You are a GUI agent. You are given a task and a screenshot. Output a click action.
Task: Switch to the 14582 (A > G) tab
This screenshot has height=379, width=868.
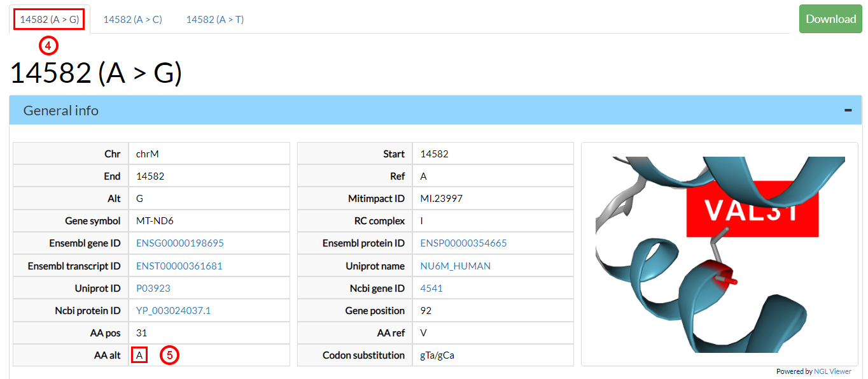pos(50,19)
